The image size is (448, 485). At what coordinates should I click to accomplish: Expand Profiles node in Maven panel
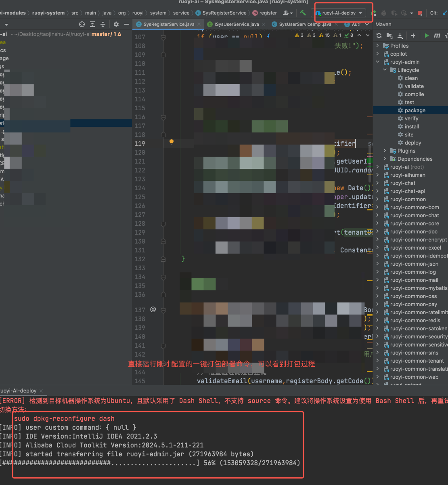click(378, 46)
